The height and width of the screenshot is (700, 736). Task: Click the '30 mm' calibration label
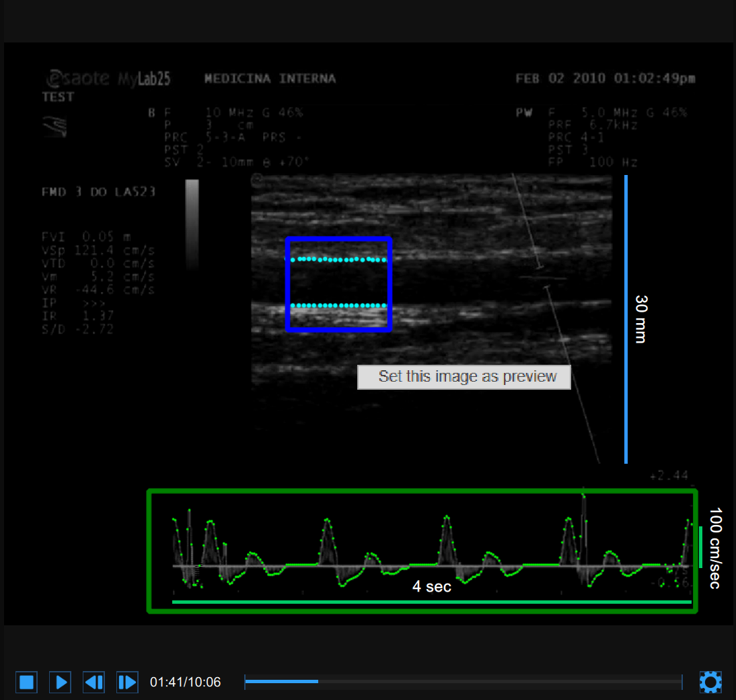pyautogui.click(x=640, y=319)
